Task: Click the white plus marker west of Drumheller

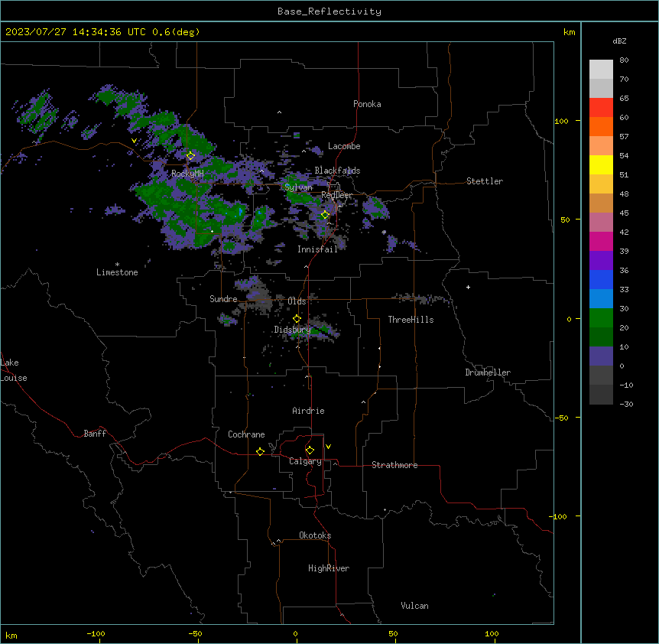Action: click(468, 287)
